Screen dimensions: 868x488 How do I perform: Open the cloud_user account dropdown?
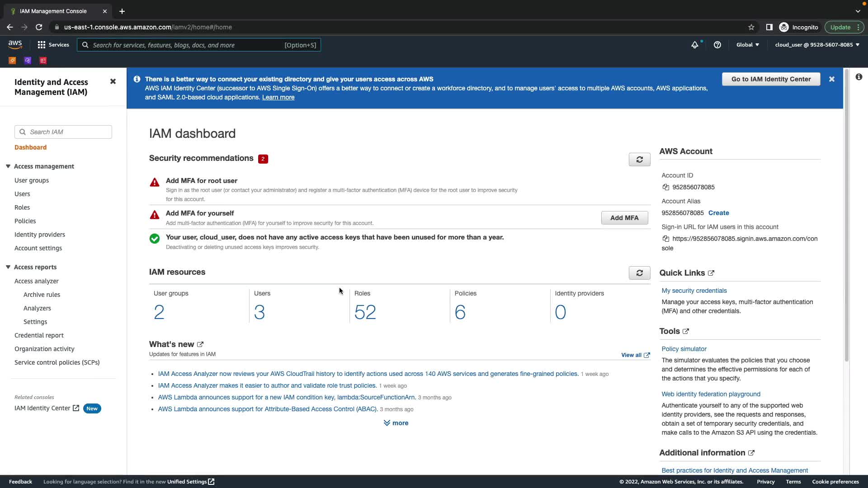point(817,45)
